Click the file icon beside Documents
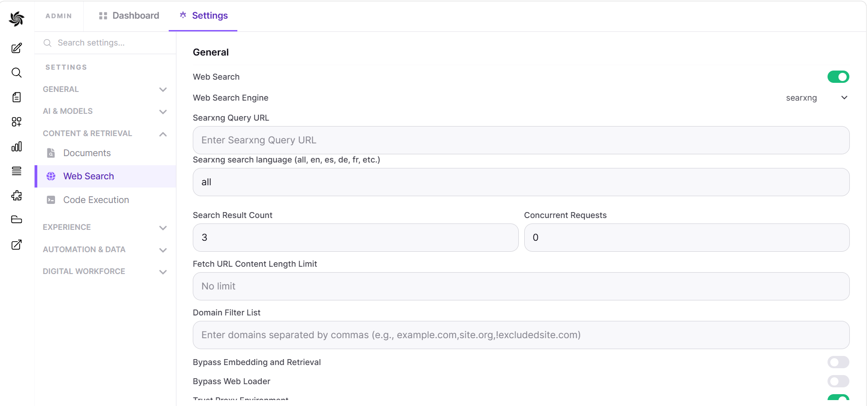 point(51,153)
